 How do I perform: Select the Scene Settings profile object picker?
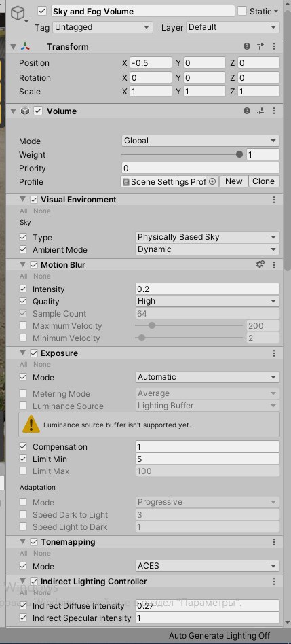212,181
